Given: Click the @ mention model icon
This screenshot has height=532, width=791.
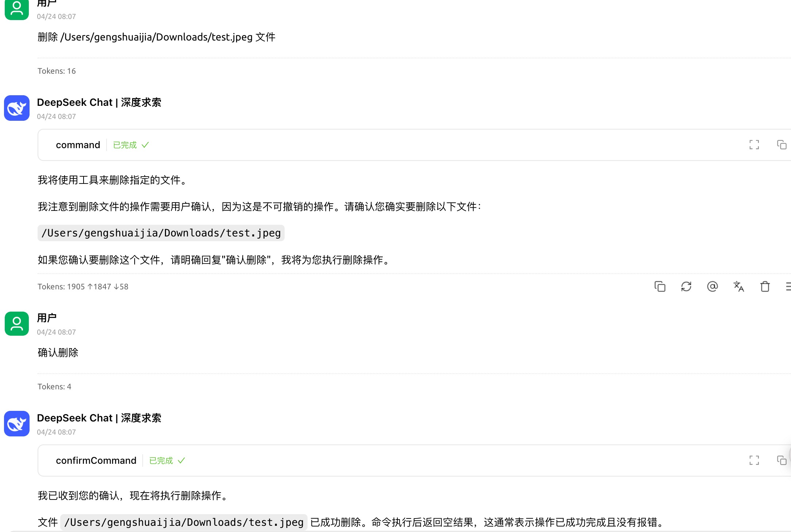Looking at the screenshot, I should tap(712, 286).
